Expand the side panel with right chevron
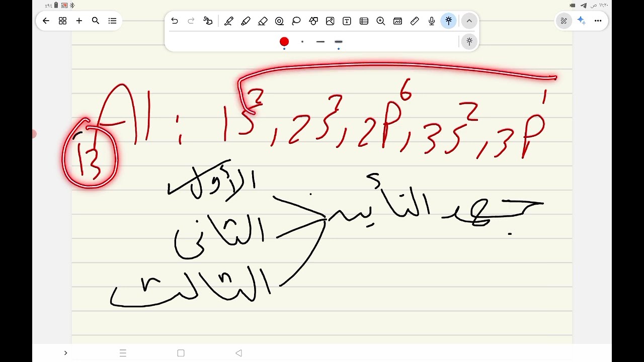Viewport: 644px width, 362px height. pos(65,353)
